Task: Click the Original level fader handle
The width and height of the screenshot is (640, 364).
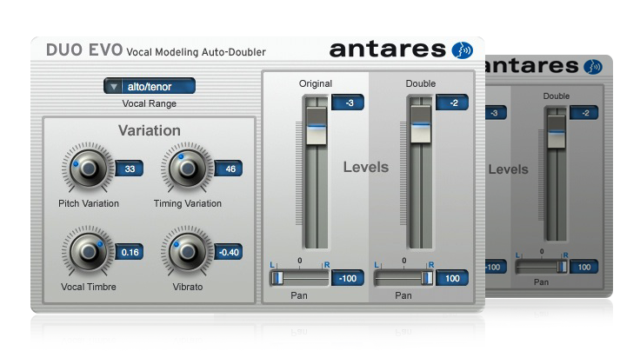Action: [317, 126]
